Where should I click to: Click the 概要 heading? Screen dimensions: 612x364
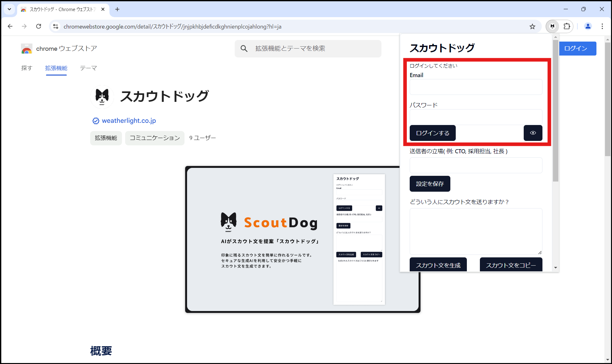click(x=101, y=351)
